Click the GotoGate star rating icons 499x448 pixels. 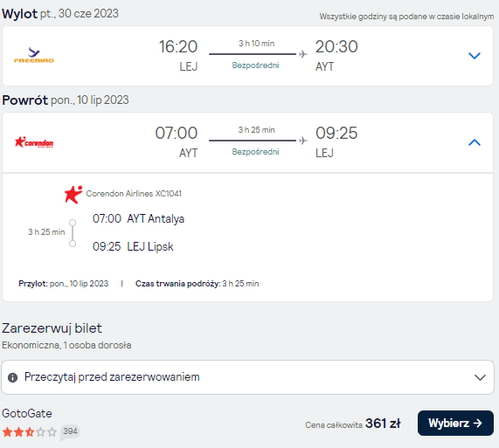click(30, 432)
